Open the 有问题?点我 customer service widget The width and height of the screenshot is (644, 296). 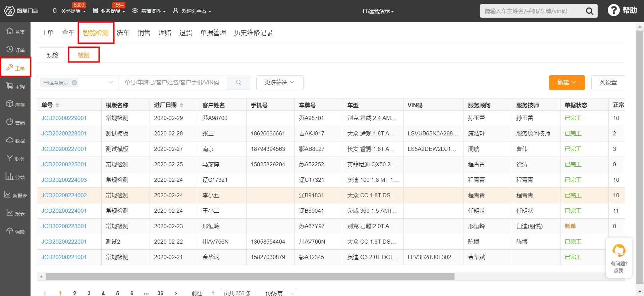coord(619,258)
